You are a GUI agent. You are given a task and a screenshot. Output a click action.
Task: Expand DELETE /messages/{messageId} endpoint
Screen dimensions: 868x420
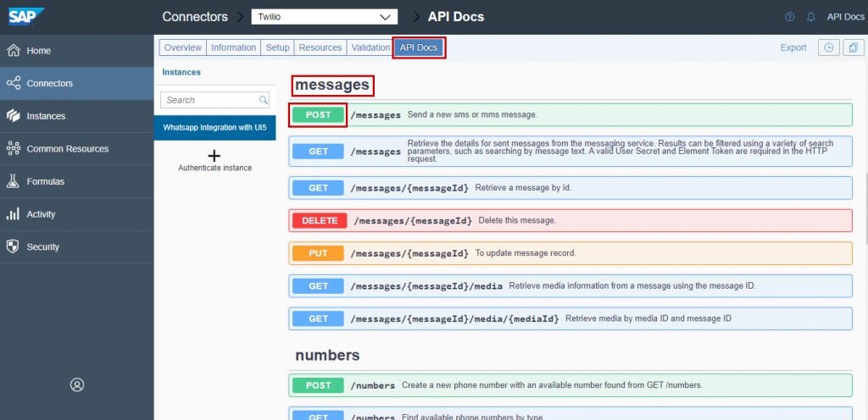pos(570,220)
